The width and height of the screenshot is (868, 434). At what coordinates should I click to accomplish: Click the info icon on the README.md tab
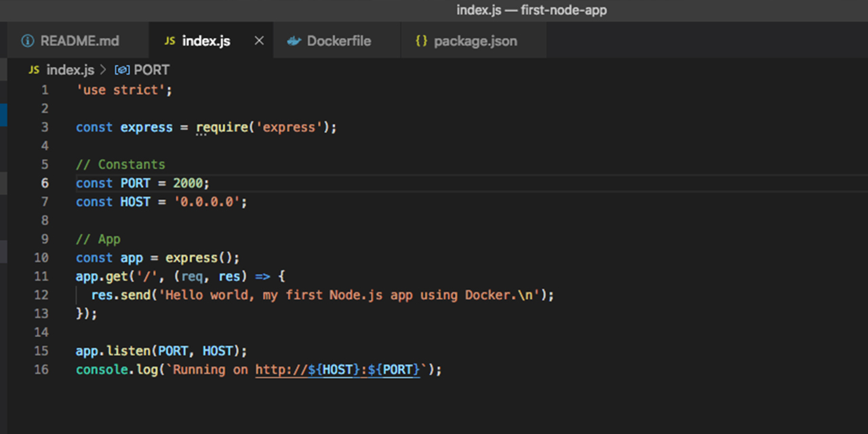[x=27, y=41]
